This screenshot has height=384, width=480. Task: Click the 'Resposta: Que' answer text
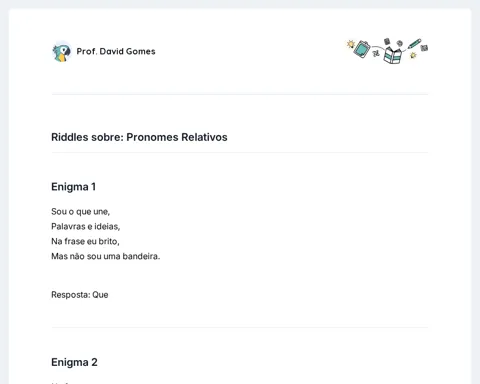(80, 295)
